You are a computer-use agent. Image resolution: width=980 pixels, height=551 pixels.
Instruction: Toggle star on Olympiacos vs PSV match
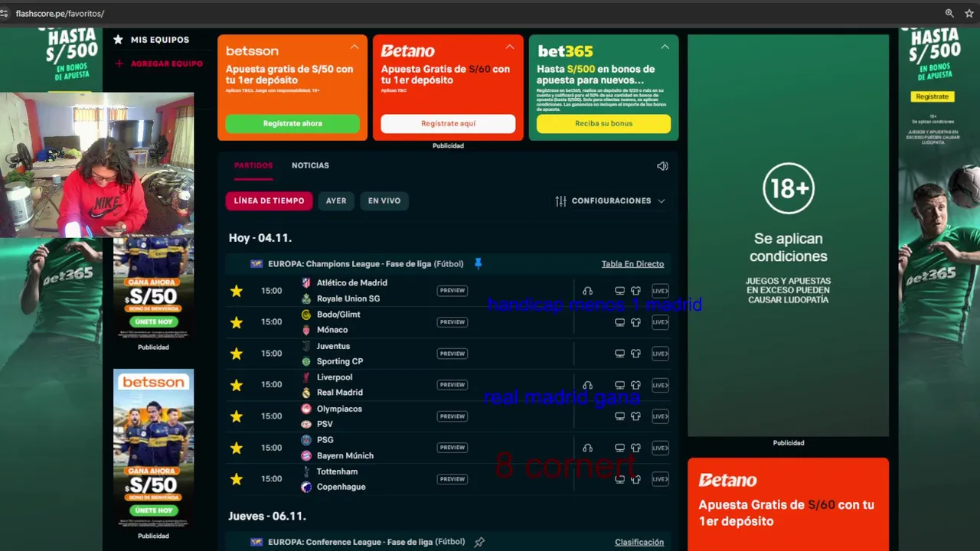[x=237, y=416]
